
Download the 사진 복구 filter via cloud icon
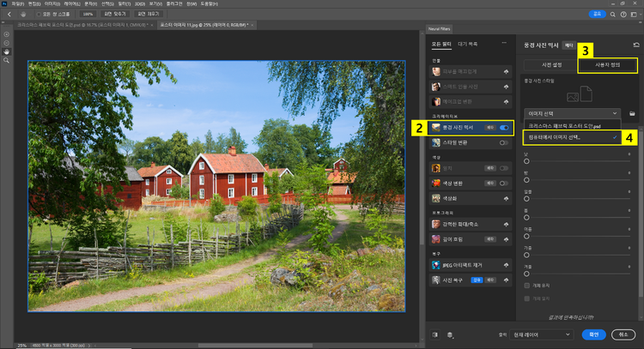(506, 280)
